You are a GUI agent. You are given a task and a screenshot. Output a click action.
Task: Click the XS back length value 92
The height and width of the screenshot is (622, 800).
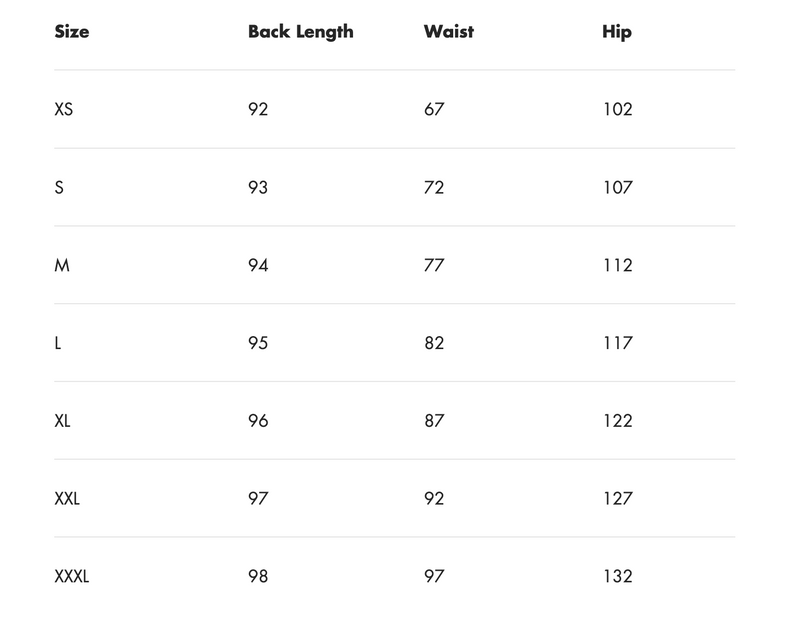[258, 109]
